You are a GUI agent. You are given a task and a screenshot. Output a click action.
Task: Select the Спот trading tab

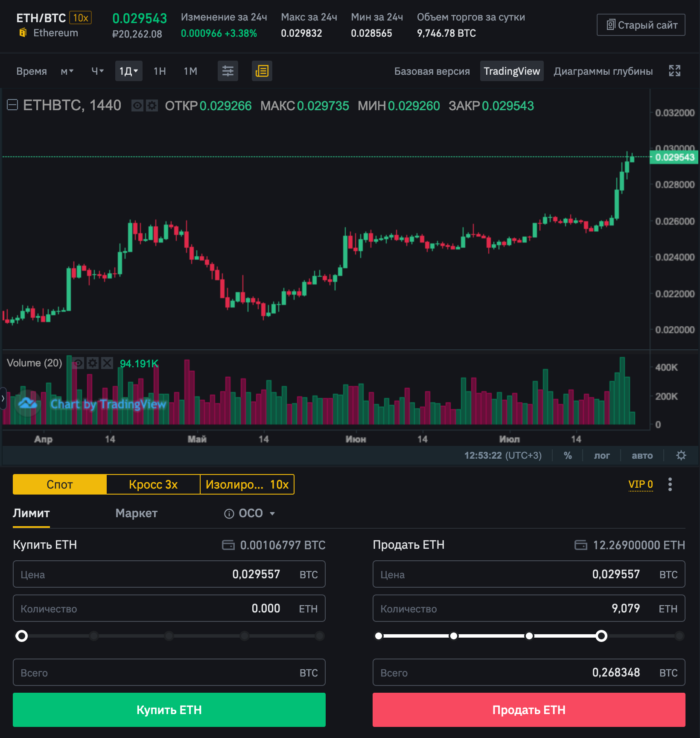coord(60,484)
